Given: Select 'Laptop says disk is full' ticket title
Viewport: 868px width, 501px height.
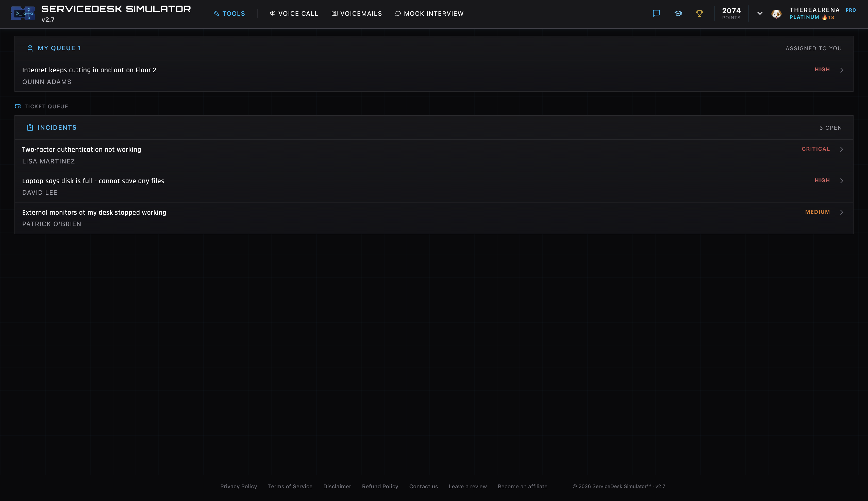Looking at the screenshot, I should click(93, 181).
